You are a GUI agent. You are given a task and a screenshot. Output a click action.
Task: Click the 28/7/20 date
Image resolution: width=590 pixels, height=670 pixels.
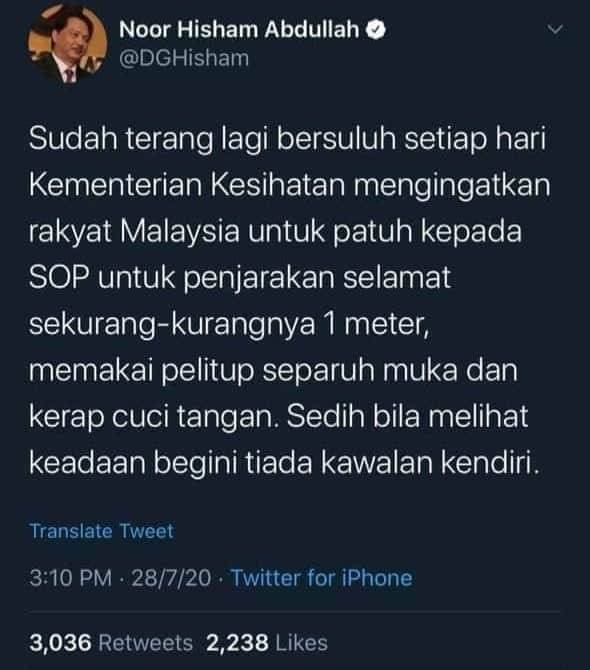tap(171, 578)
